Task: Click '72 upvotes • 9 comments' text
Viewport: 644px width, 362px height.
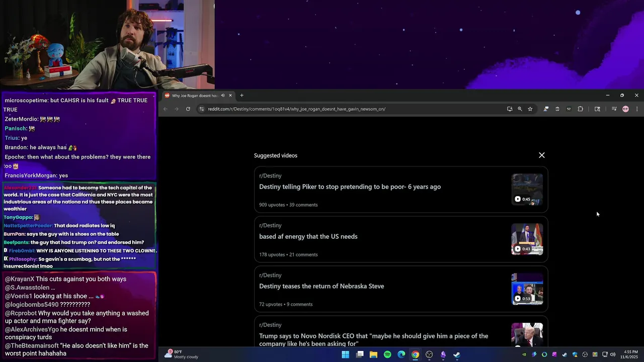Action: (286, 304)
